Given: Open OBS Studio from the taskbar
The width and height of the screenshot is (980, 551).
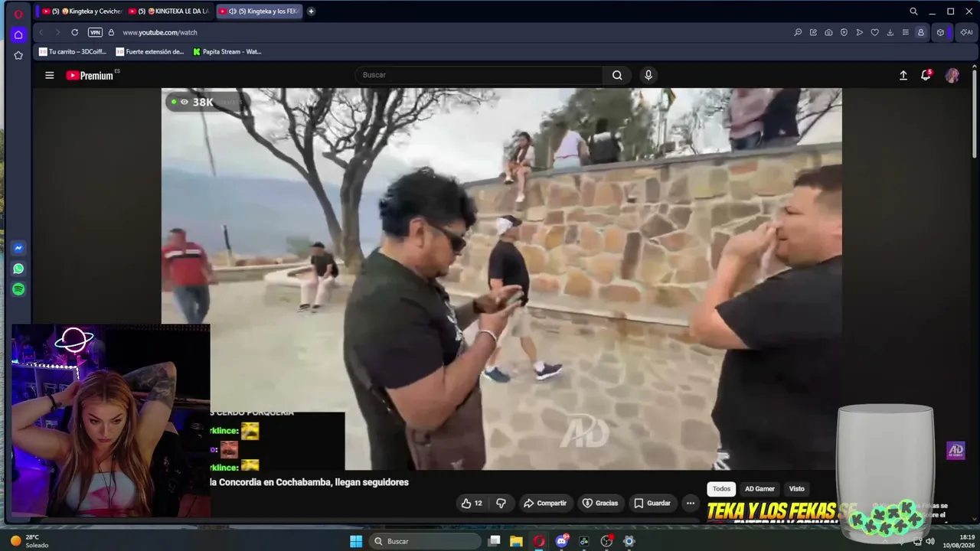Looking at the screenshot, I should 607,541.
